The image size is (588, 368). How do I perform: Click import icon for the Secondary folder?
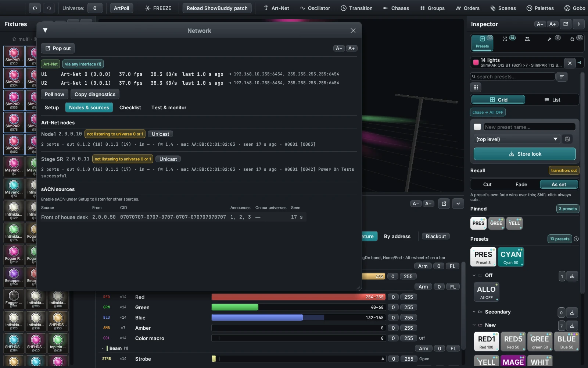click(x=572, y=312)
